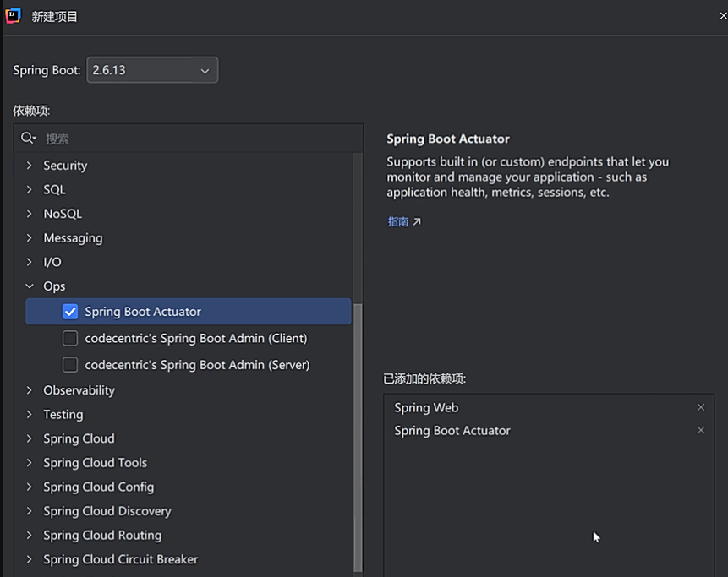The width and height of the screenshot is (728, 577).
Task: Expand the Spring Cloud Routing category
Action: [30, 536]
